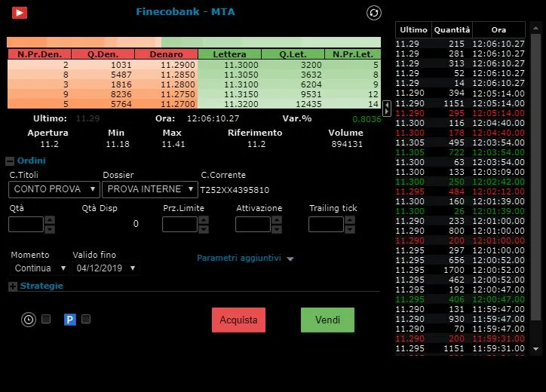Decrease Qtà with the down arrow
The image size is (546, 392).
pos(50,229)
